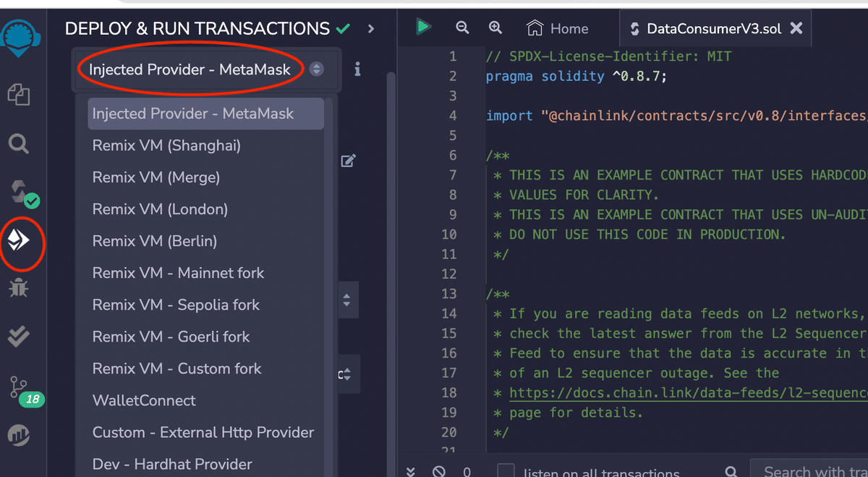Open the docs.chain.link l2-sequencer link in code
Viewport: 868px width, 477px height.
click(x=689, y=393)
